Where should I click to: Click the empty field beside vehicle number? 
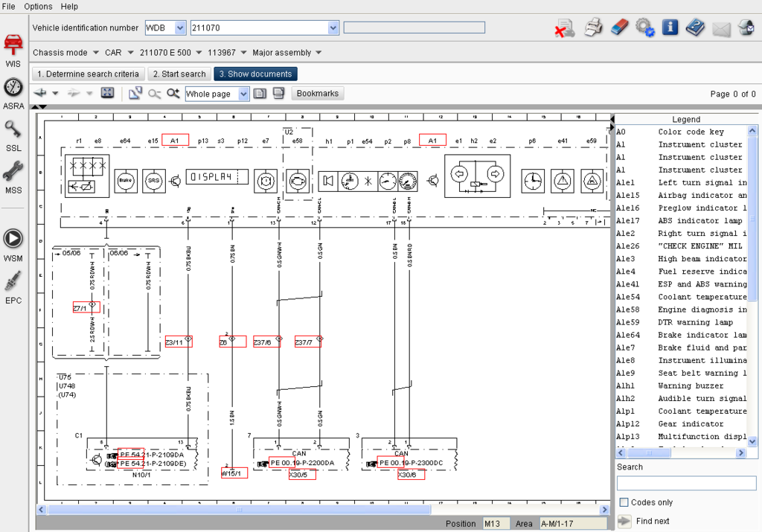click(x=414, y=28)
